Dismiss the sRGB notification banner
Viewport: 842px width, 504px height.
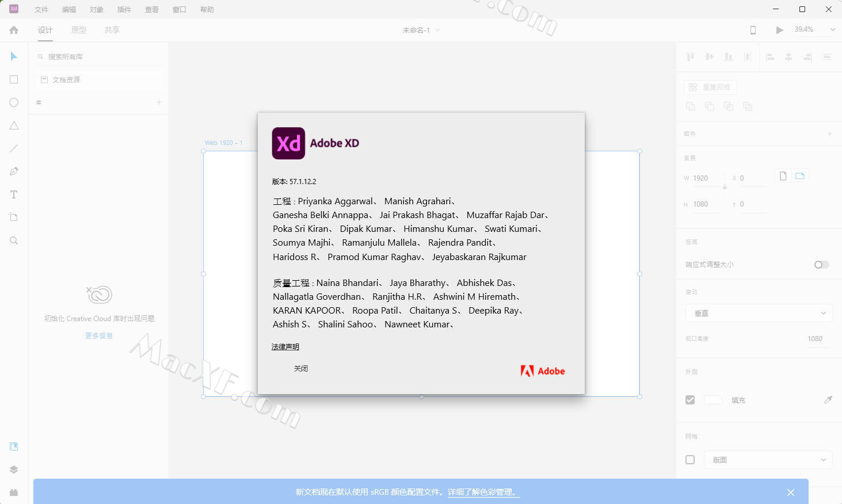pyautogui.click(x=791, y=492)
